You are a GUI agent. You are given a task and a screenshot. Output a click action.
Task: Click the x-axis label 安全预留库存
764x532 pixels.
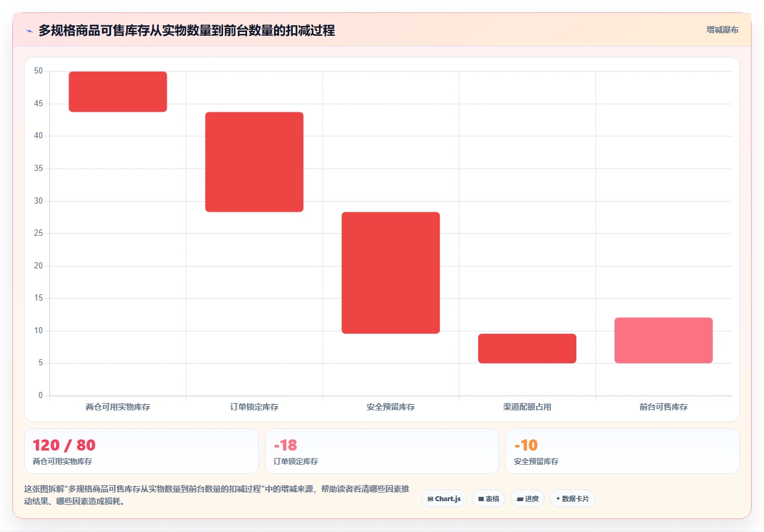point(391,407)
